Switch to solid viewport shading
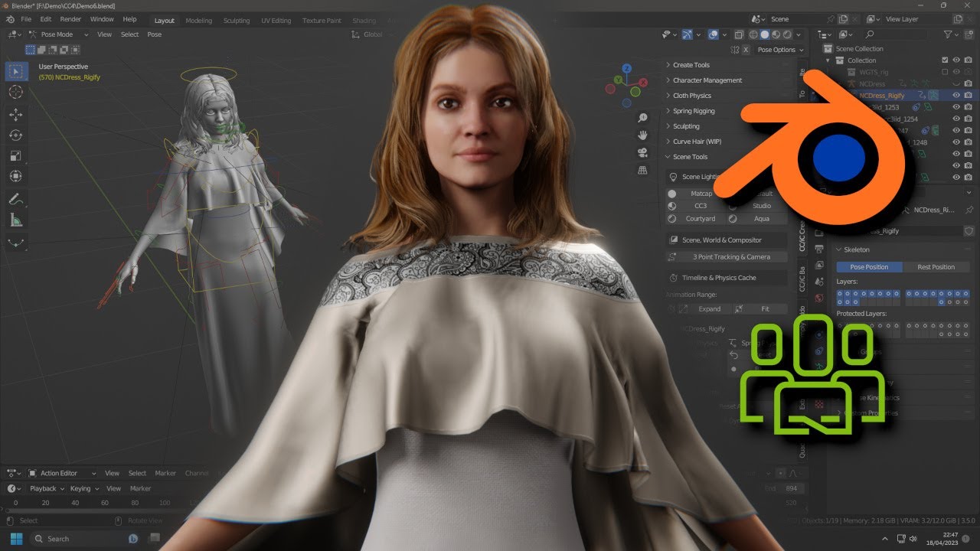980x551 pixels. coord(764,34)
